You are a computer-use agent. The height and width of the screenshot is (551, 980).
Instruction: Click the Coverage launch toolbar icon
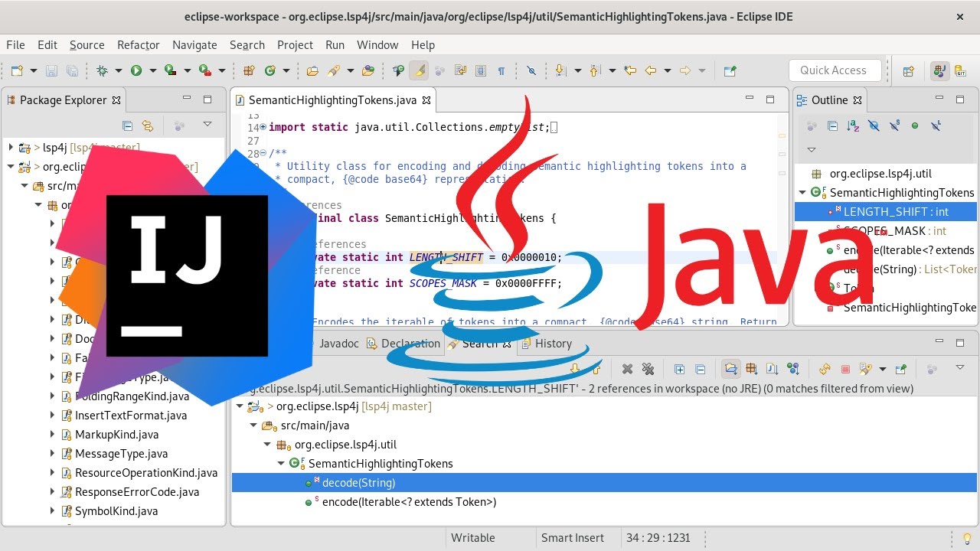coord(170,70)
